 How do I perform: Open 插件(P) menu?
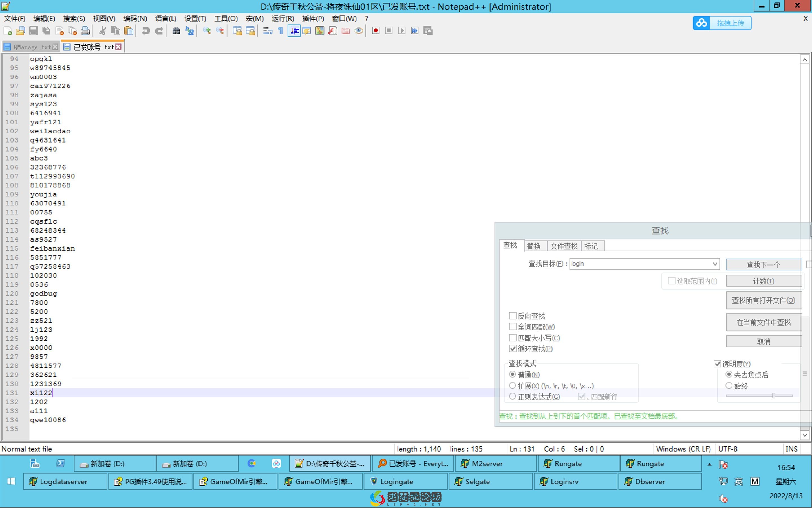(x=313, y=19)
